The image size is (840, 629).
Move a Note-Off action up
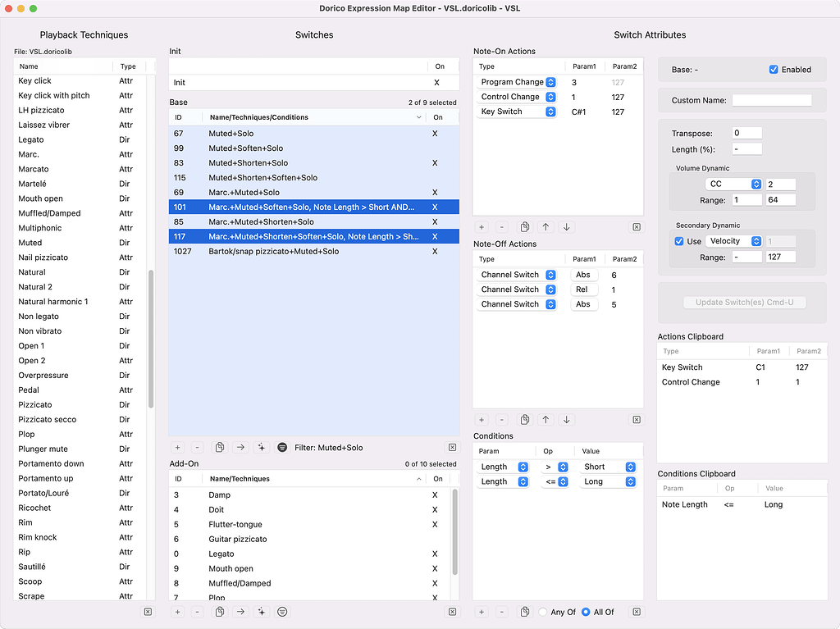pyautogui.click(x=546, y=419)
